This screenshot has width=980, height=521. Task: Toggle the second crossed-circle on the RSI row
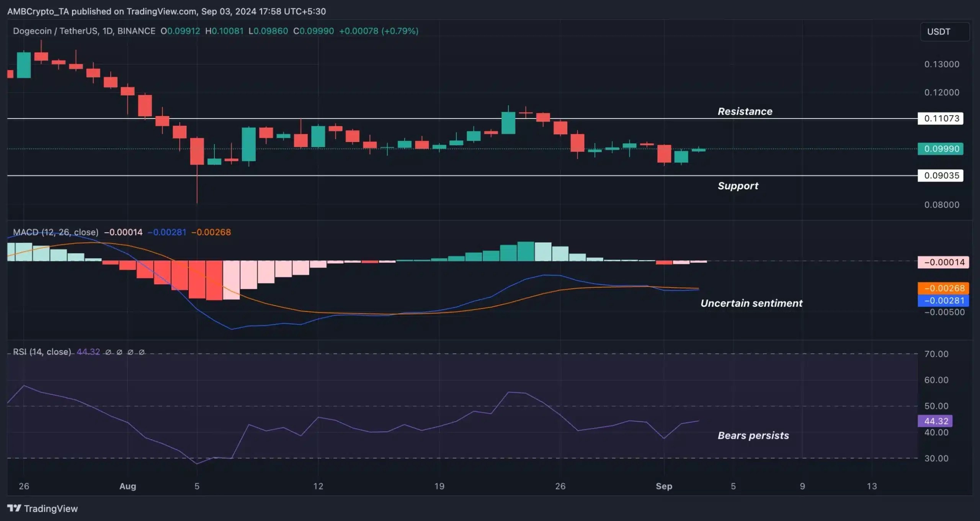[x=120, y=352]
